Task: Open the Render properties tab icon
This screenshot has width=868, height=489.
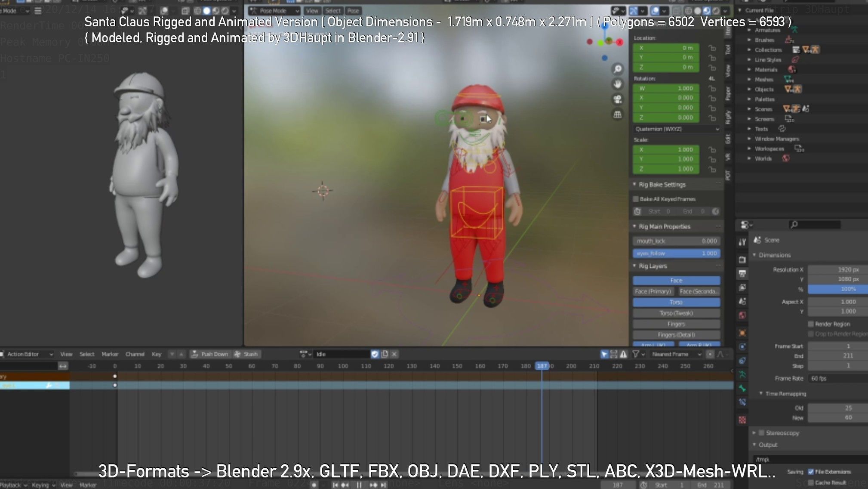Action: click(x=742, y=260)
